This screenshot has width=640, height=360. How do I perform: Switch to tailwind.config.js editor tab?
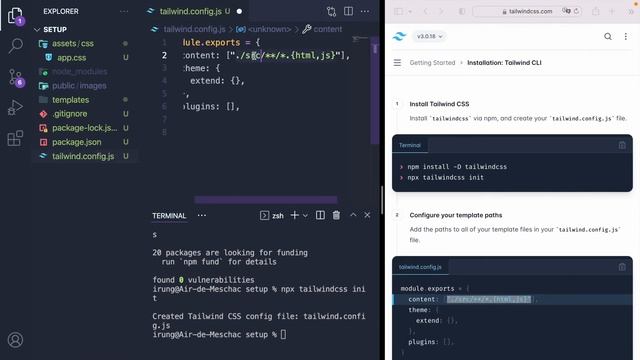coord(190,11)
